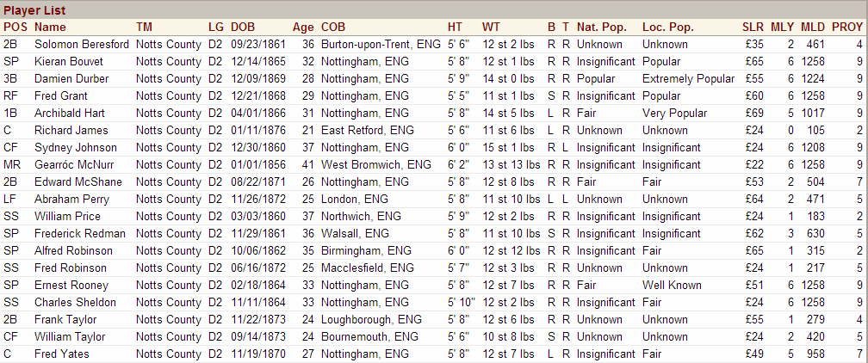Open player Solomon Beresford
Image resolution: width=868 pixels, height=363 pixels.
tap(81, 44)
